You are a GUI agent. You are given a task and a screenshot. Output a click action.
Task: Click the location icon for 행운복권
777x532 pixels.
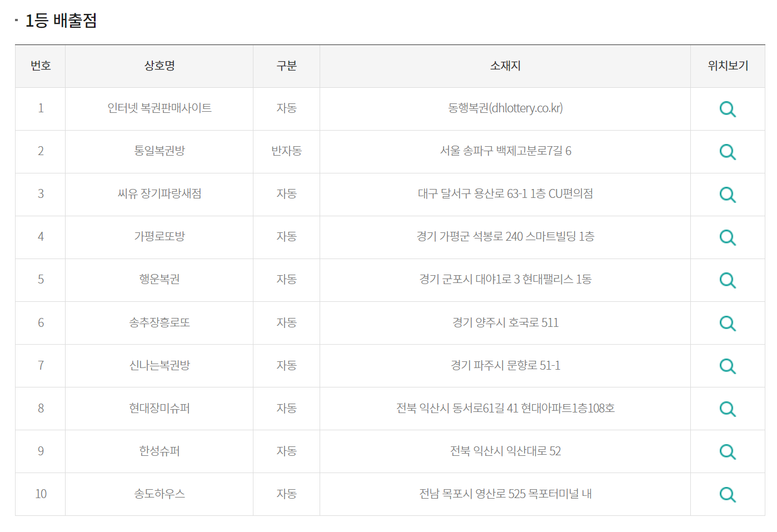tap(727, 280)
